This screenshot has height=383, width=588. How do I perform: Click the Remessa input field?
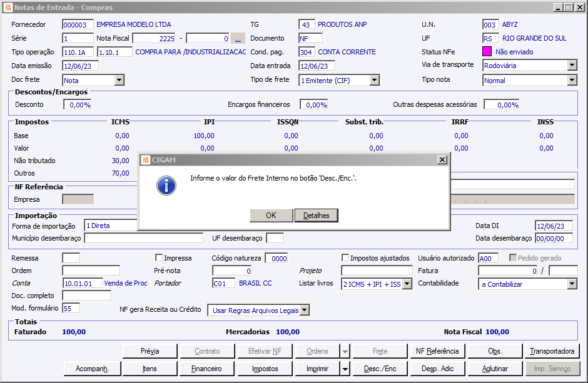[71, 258]
